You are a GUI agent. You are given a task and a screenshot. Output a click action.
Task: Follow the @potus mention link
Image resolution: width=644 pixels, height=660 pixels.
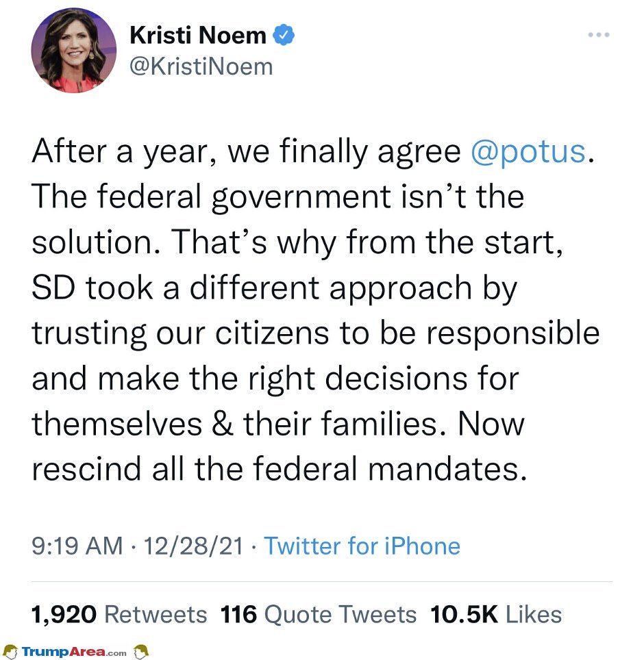(x=528, y=151)
